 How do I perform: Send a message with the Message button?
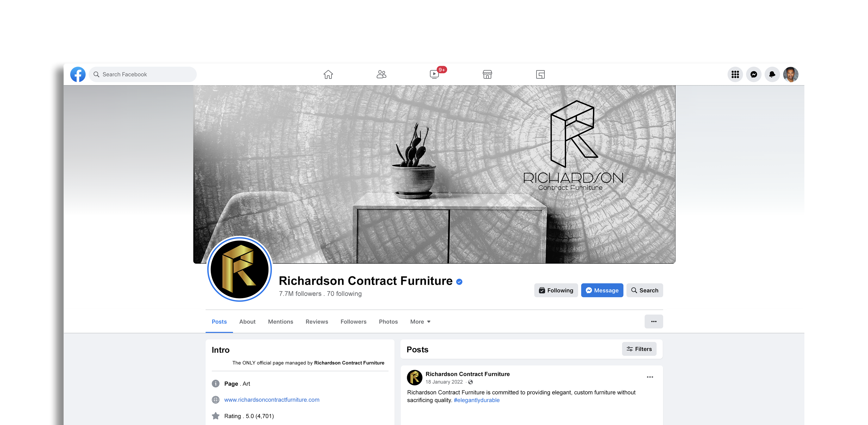602,290
